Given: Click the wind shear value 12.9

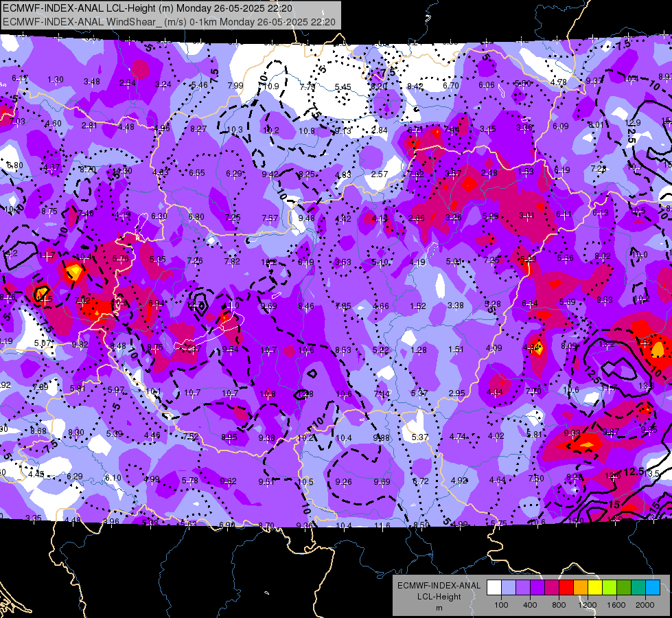Looking at the screenshot, I should coord(633,123).
